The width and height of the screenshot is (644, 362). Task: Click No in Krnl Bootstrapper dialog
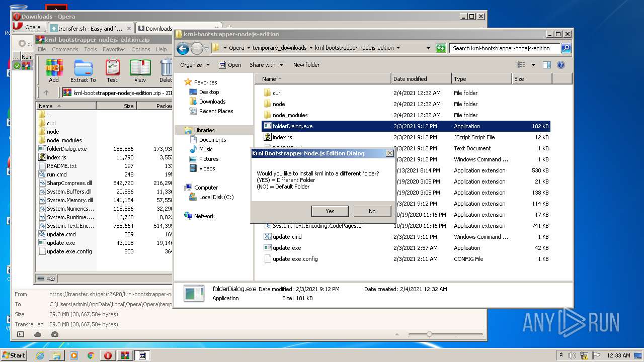click(372, 211)
